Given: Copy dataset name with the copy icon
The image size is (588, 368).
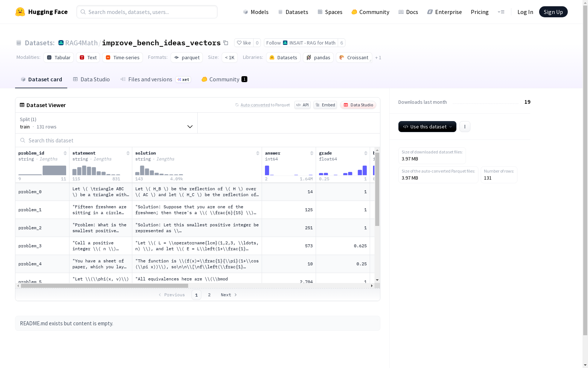Looking at the screenshot, I should coord(226,43).
